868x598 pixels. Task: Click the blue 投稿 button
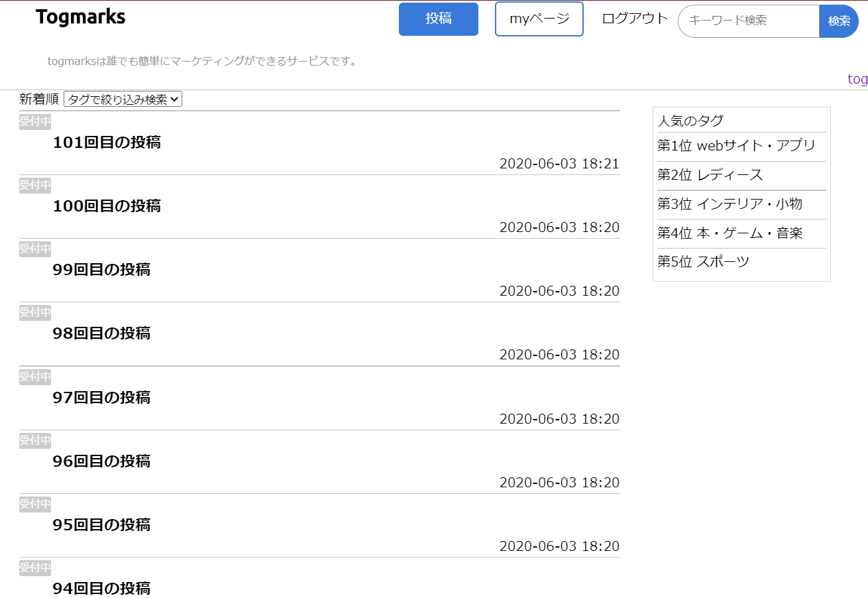click(439, 19)
